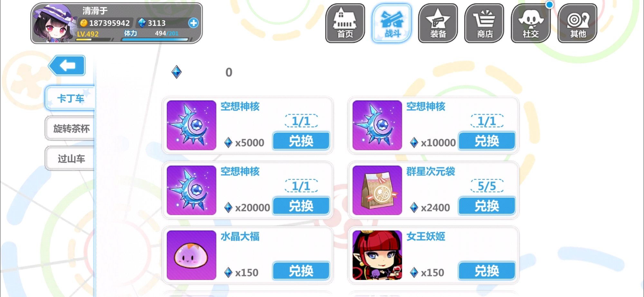Open the 社交 social icon
The height and width of the screenshot is (297, 644).
pyautogui.click(x=531, y=23)
